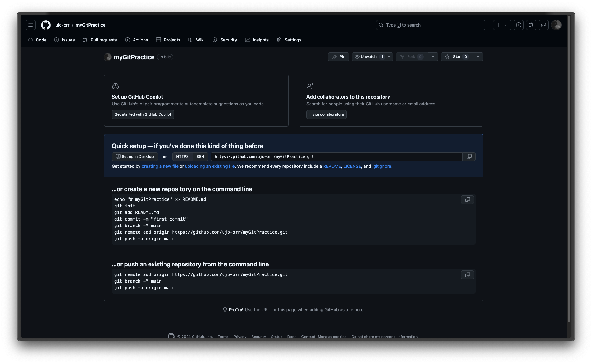
Task: Pin the repository
Action: coord(339,57)
